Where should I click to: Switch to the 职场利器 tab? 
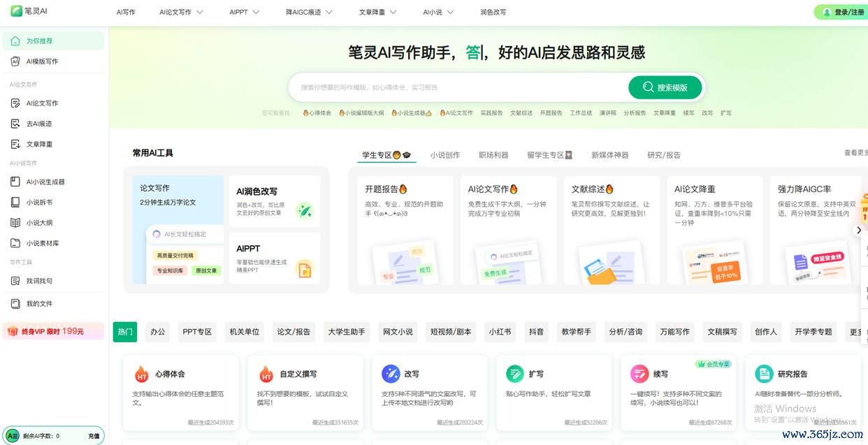pyautogui.click(x=493, y=155)
